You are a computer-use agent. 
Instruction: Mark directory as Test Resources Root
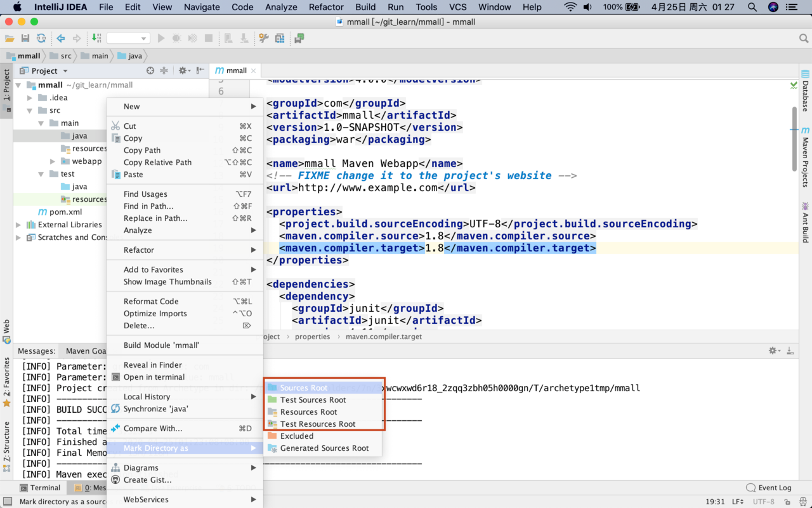324,424
